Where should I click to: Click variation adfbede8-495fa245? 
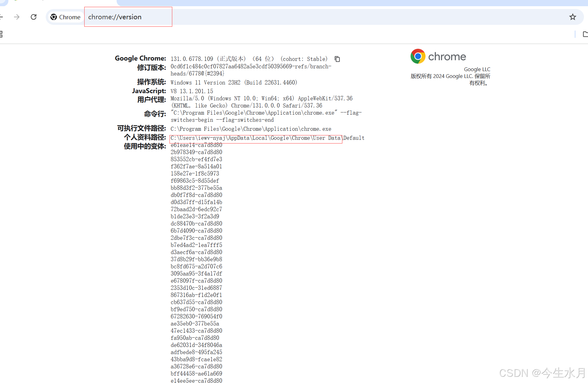pyautogui.click(x=197, y=352)
